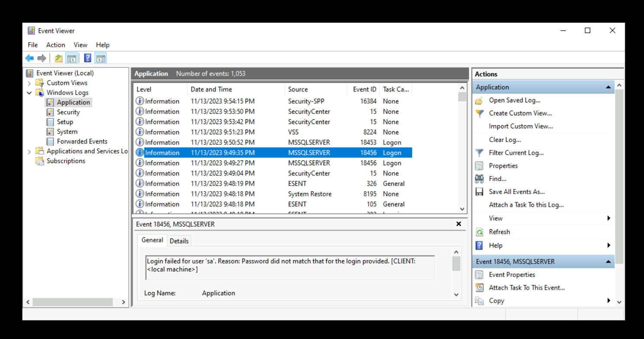Select the VSS event 8224 row

pyautogui.click(x=273, y=132)
